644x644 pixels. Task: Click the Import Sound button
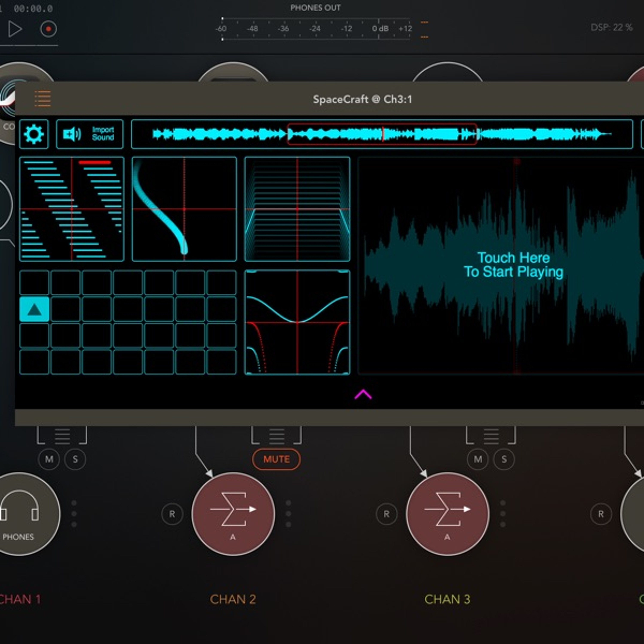point(90,134)
